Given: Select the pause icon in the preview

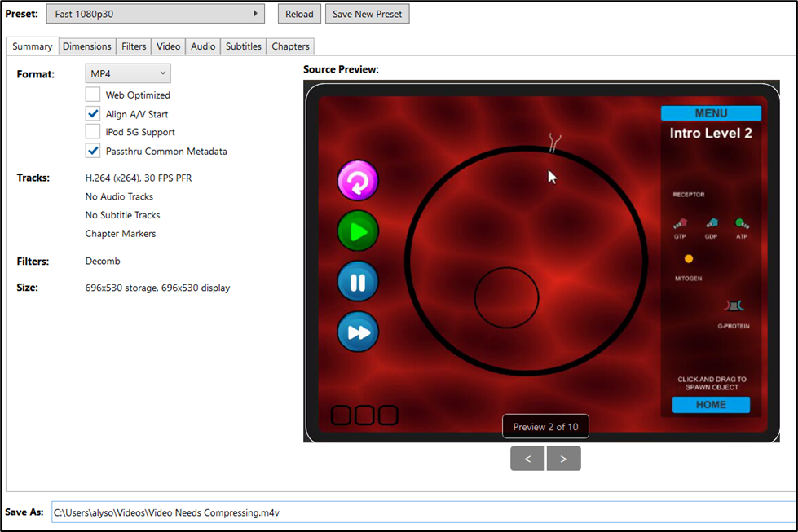Looking at the screenshot, I should coord(357,281).
